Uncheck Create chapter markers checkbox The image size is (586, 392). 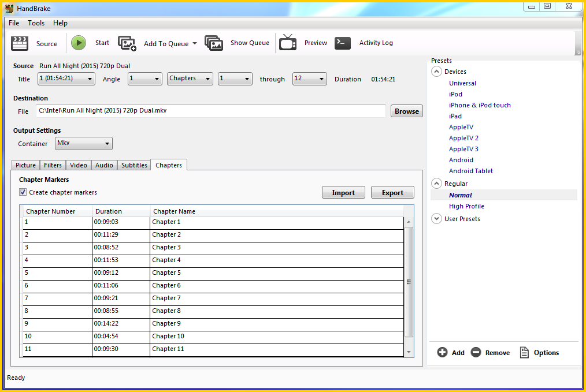pos(23,192)
